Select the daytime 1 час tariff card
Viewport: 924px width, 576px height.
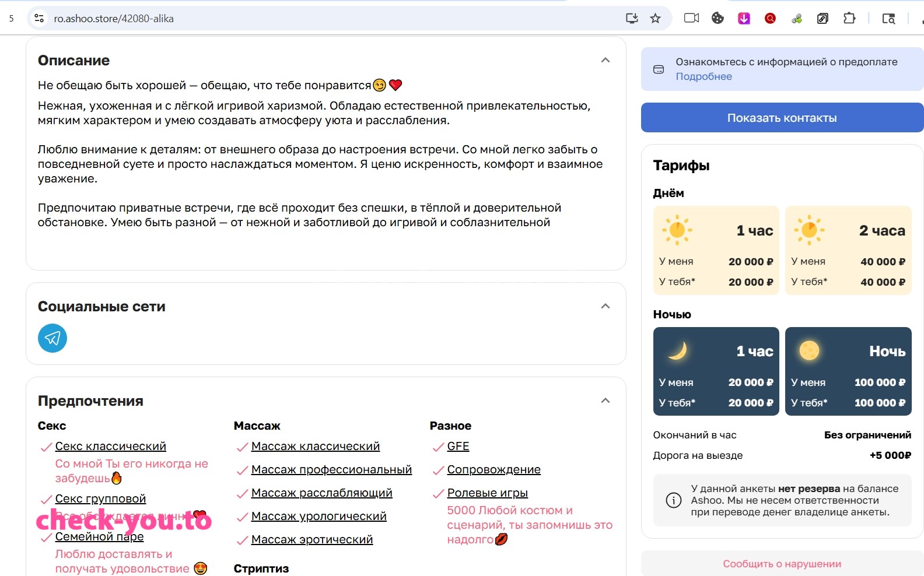point(716,250)
